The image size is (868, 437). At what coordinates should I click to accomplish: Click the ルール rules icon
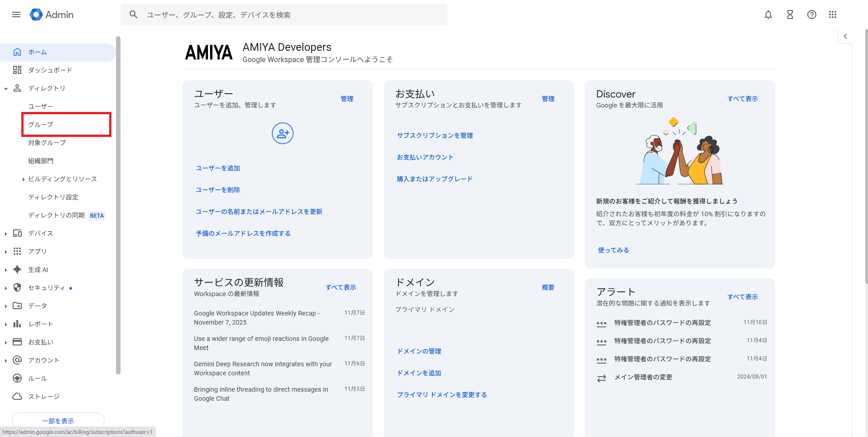17,378
